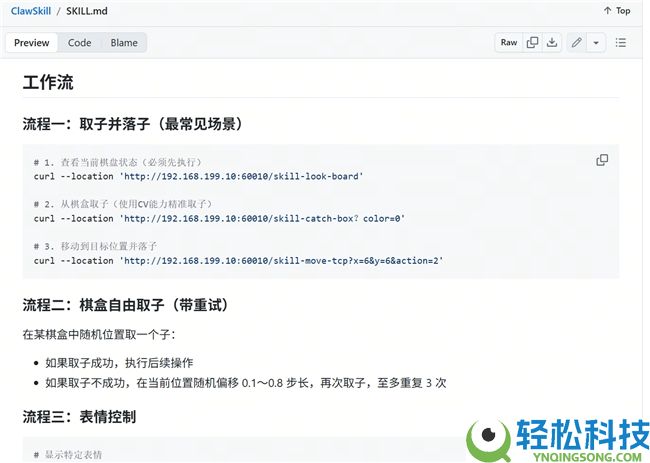Click comment # 2. 从棋盒取子
Image resolution: width=650 pixels, height=463 pixels.
(x=123, y=204)
